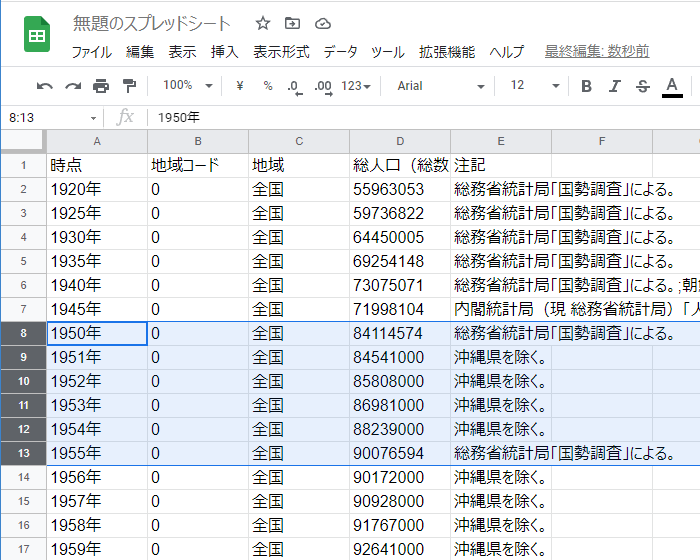Viewport: 700px width, 560px height.
Task: Redo the last action
Action: (x=73, y=86)
